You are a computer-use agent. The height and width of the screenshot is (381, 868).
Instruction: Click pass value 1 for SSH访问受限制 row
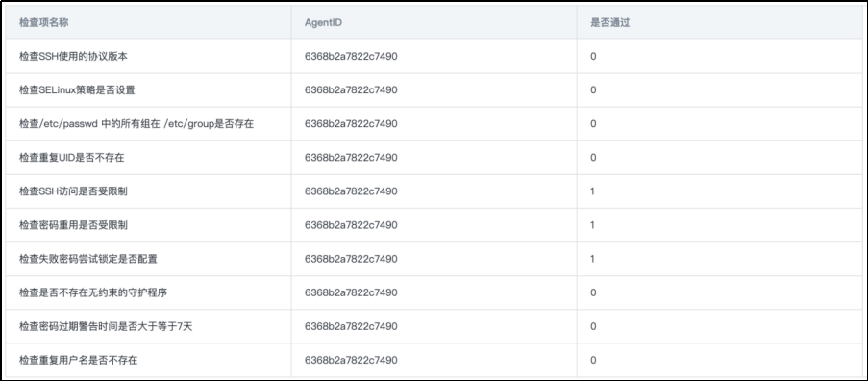(593, 191)
